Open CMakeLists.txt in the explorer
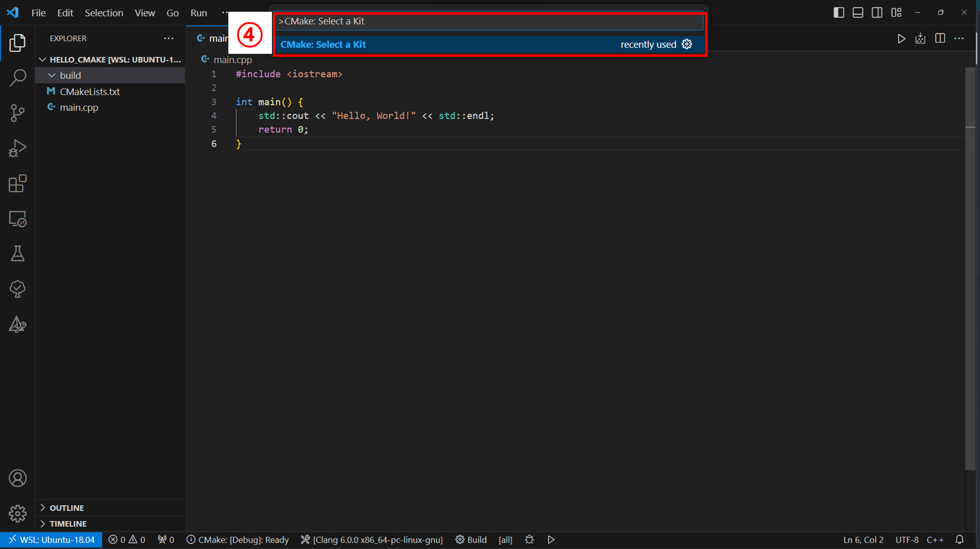980x549 pixels. (x=90, y=92)
